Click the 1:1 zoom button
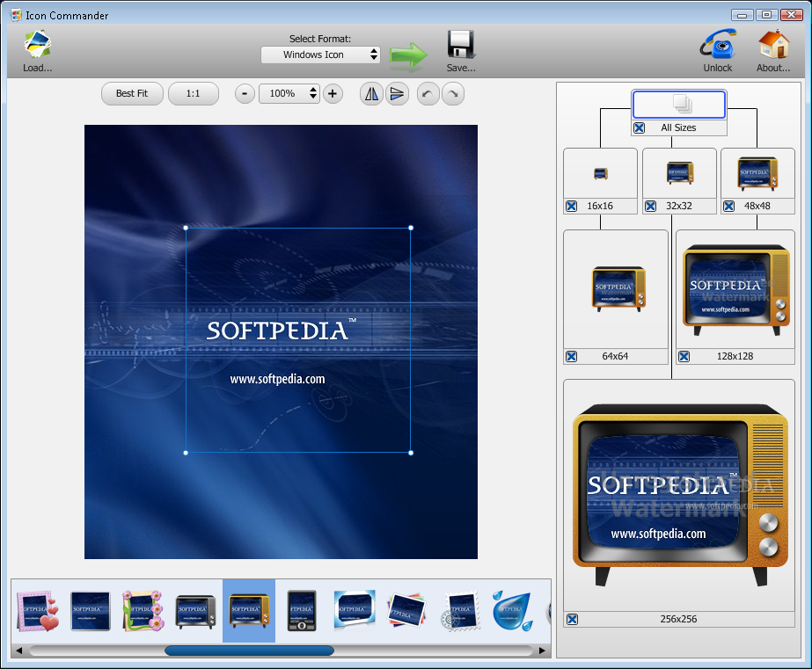The height and width of the screenshot is (669, 812). (x=194, y=94)
